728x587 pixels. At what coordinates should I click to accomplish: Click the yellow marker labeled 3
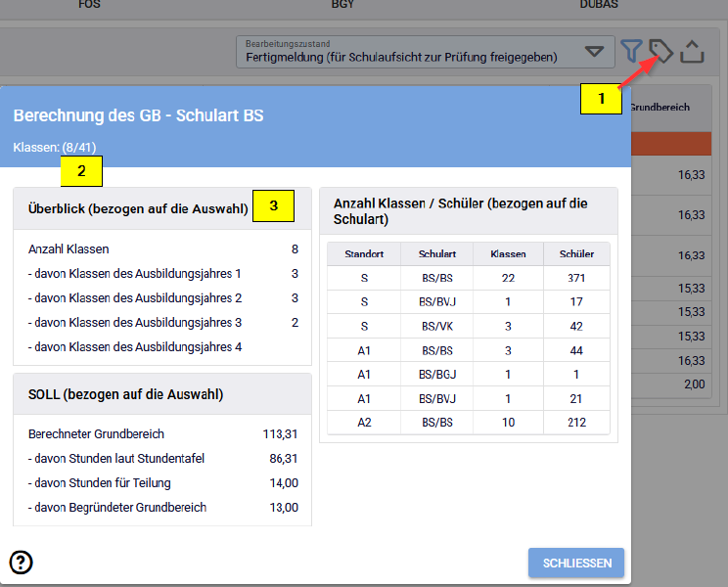coord(273,205)
